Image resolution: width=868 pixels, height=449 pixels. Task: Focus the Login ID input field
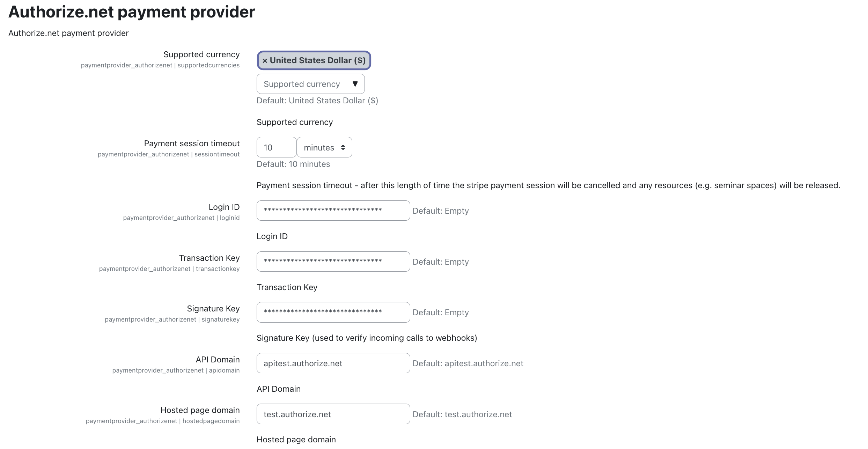pos(333,211)
